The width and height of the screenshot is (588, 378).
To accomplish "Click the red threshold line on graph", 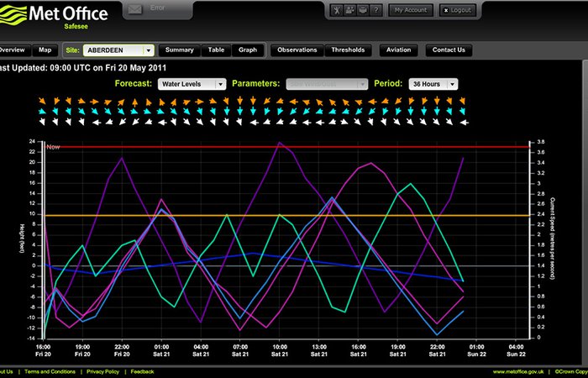I will pos(287,147).
